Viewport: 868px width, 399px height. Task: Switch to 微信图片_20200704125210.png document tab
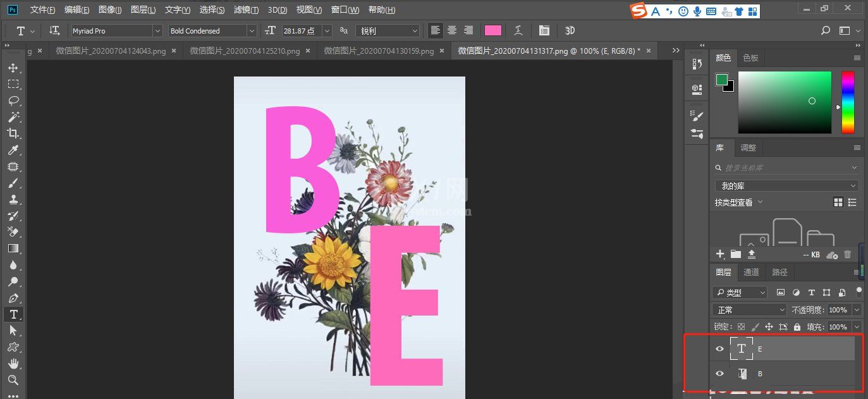pyautogui.click(x=245, y=51)
